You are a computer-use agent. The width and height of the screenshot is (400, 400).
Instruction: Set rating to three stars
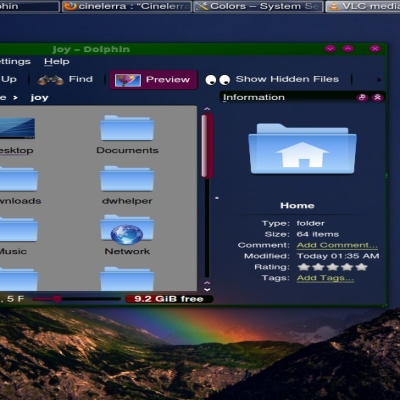(x=332, y=267)
